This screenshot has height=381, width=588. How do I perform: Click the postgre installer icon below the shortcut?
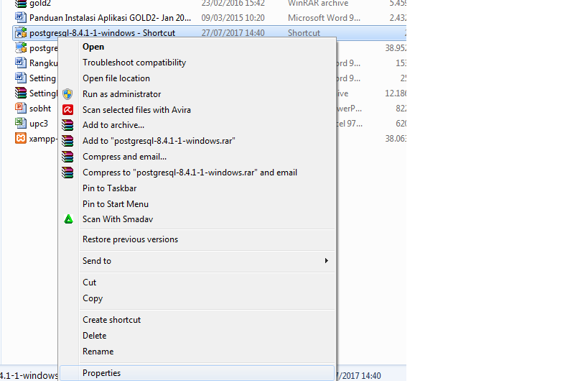point(21,47)
